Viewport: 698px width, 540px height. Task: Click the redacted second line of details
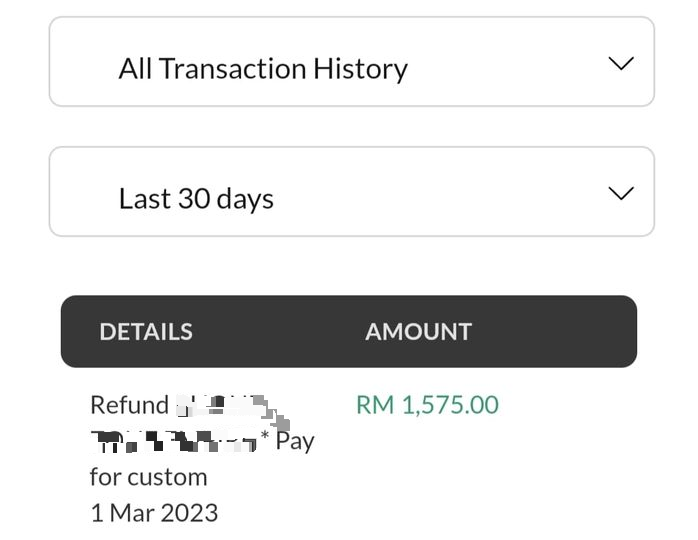coord(172,440)
